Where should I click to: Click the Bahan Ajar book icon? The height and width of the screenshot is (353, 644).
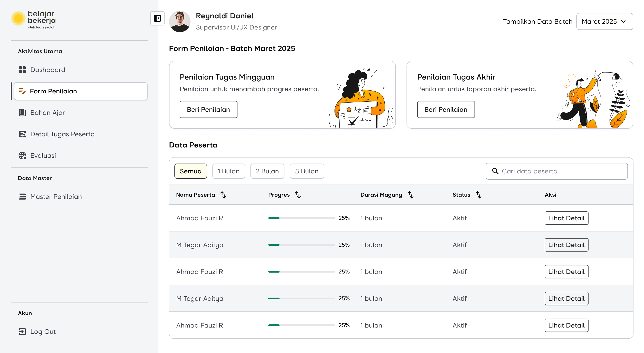pos(22,113)
